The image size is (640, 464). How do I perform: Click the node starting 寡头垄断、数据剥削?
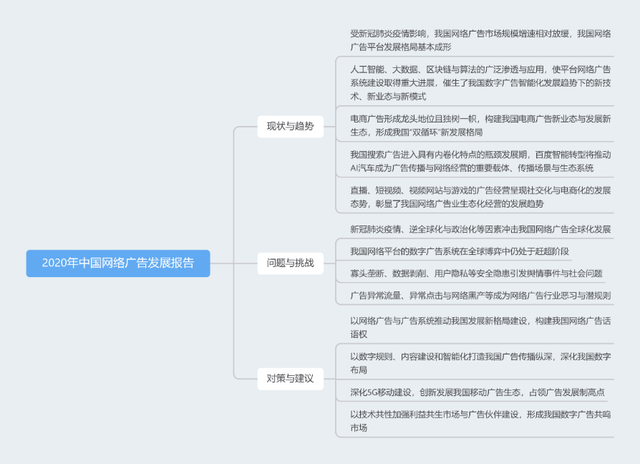coord(476,273)
